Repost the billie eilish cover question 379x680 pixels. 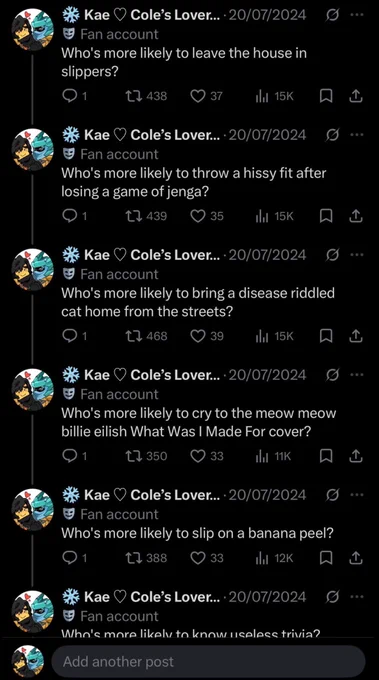pyautogui.click(x=145, y=456)
